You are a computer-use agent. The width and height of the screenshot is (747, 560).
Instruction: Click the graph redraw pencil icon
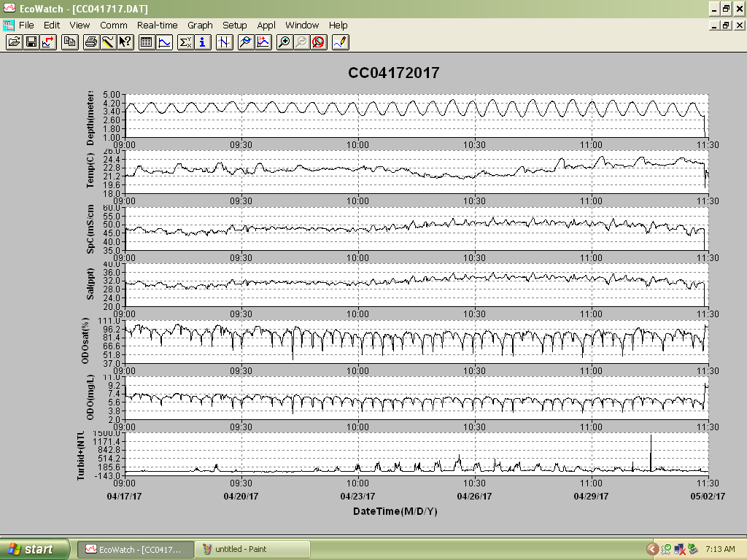point(341,42)
